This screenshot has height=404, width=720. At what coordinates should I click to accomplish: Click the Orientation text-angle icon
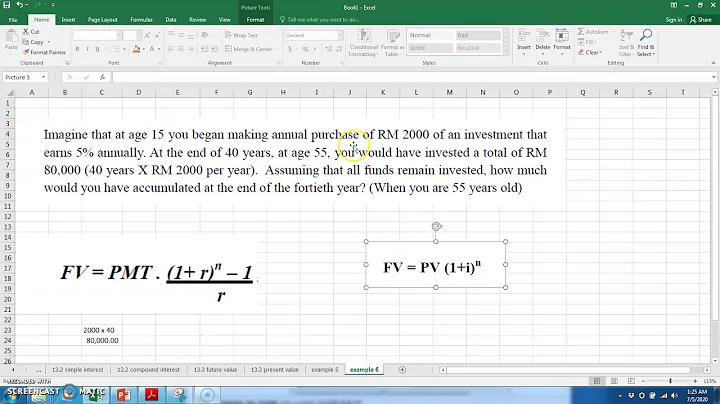(205, 35)
